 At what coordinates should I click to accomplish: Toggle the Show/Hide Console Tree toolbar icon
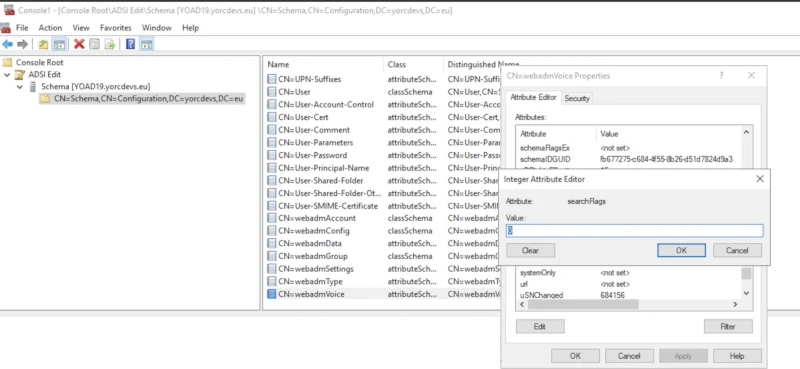click(x=59, y=44)
